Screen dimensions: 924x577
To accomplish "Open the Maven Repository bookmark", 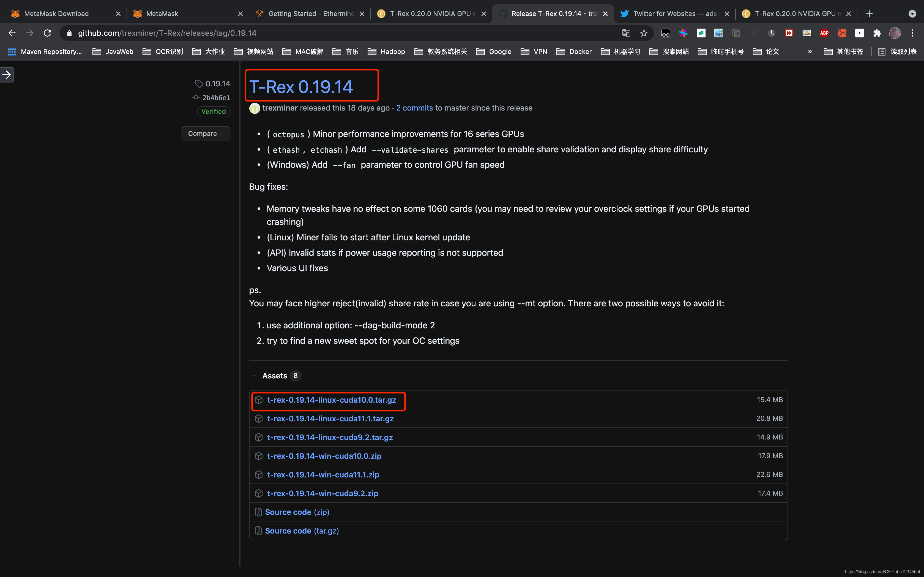I will 45,51.
